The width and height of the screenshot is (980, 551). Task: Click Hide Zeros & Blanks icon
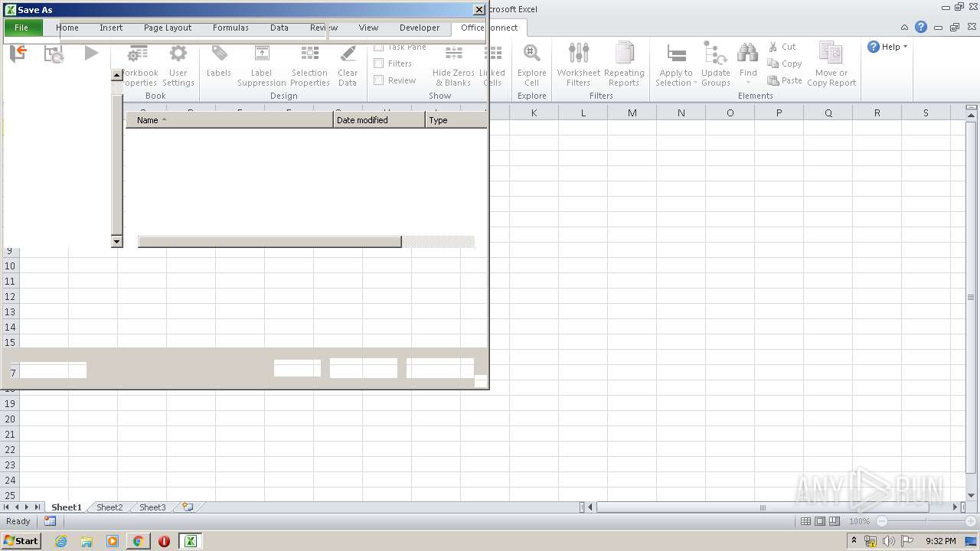[x=454, y=54]
